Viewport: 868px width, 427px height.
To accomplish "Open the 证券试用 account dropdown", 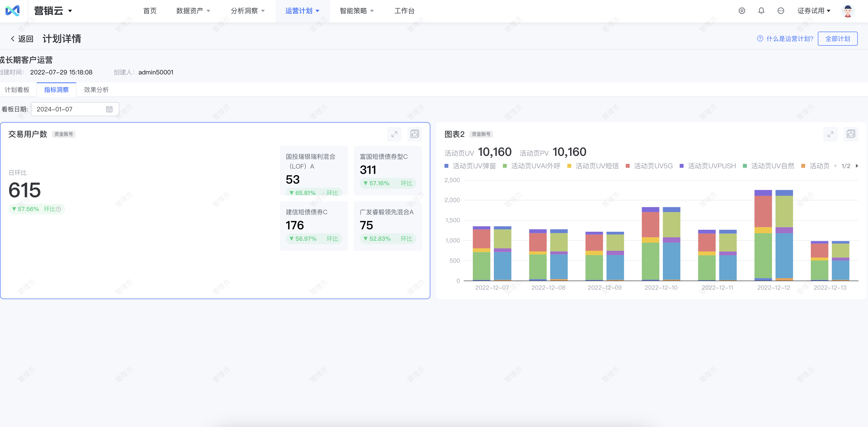I will pyautogui.click(x=814, y=11).
